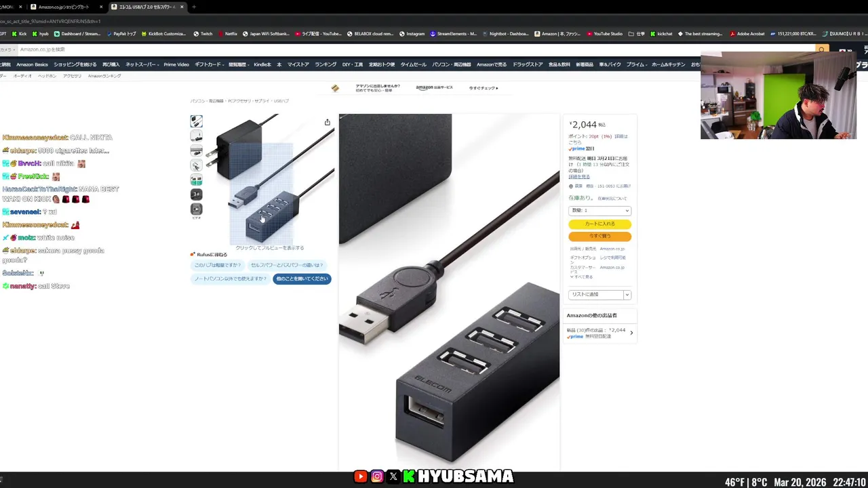Open Adobe Acrobat bookmark
This screenshot has width=868, height=488.
(x=747, y=33)
